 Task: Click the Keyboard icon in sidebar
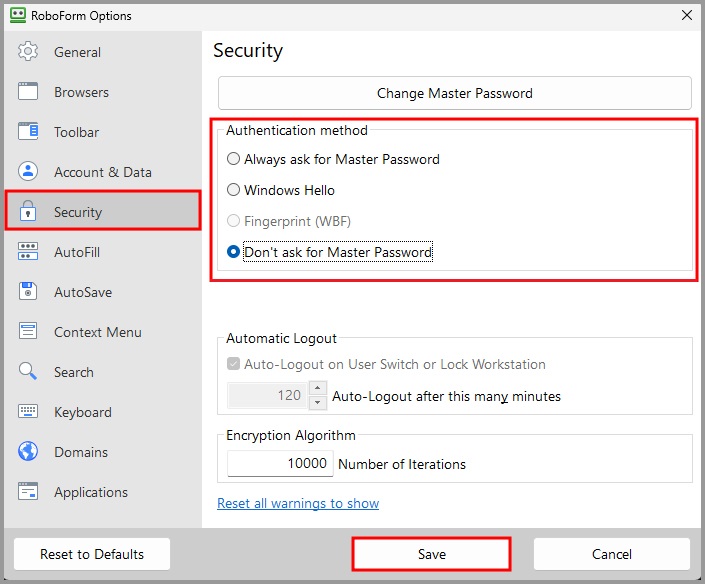pos(28,411)
